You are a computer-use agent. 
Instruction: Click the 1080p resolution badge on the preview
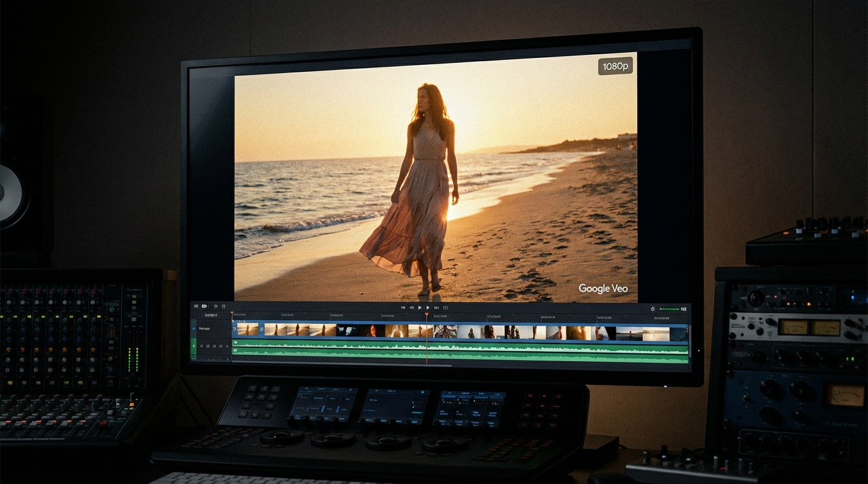[x=615, y=66]
